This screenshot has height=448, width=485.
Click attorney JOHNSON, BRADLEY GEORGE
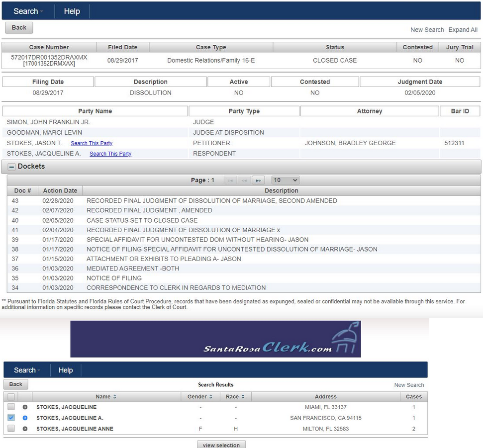(x=350, y=143)
